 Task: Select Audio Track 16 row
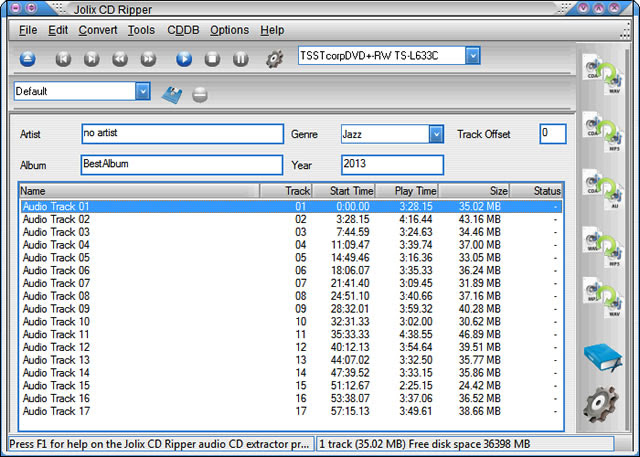tap(291, 398)
